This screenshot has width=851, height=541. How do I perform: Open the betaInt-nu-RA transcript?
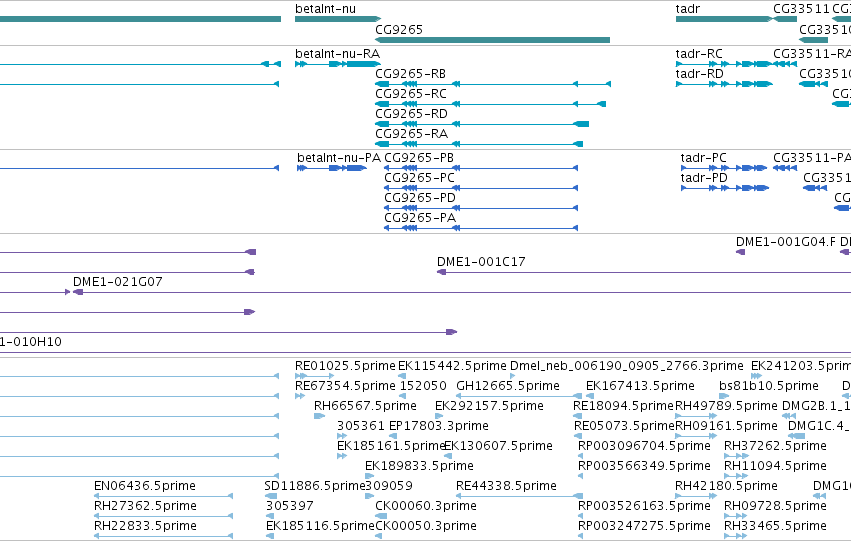point(337,64)
